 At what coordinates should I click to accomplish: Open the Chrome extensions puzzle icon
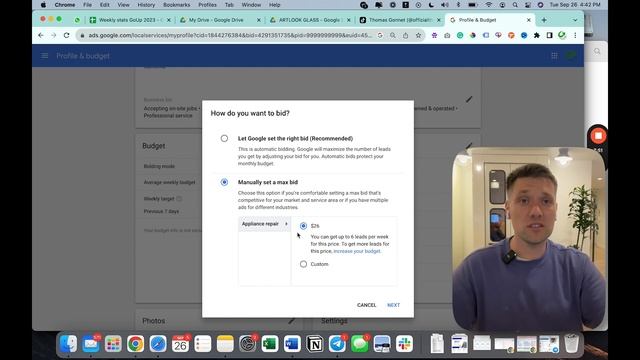(537, 36)
